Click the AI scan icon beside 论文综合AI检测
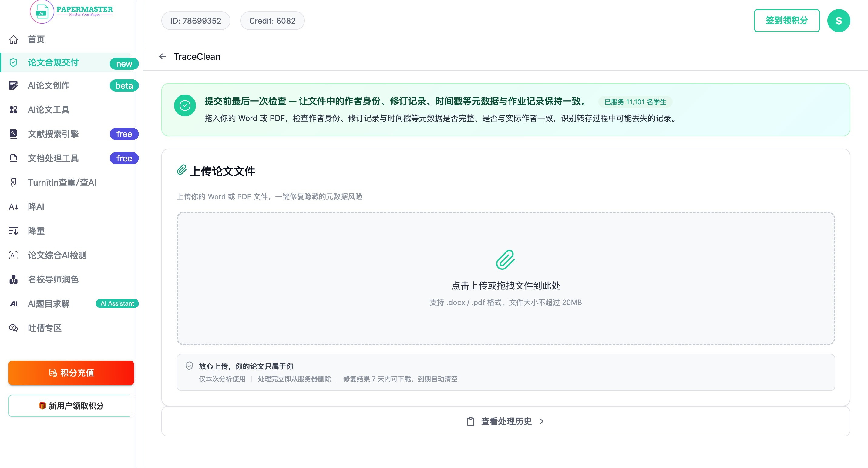 tap(13, 255)
